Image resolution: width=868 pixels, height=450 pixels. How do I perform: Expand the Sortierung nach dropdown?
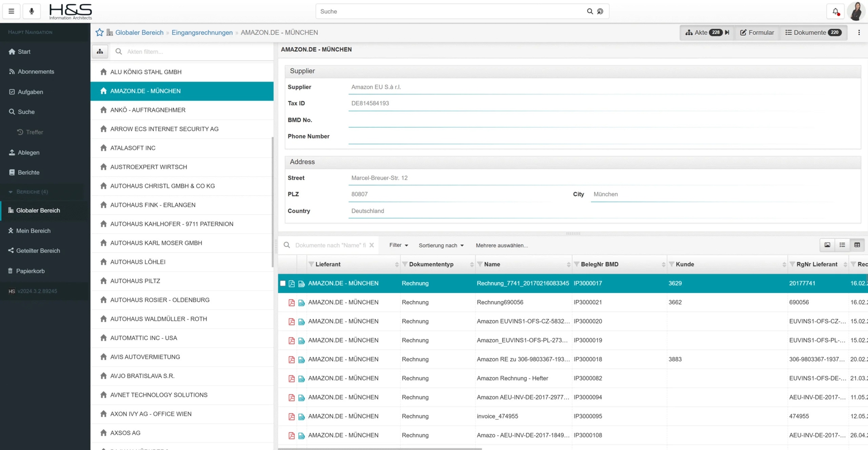point(441,245)
